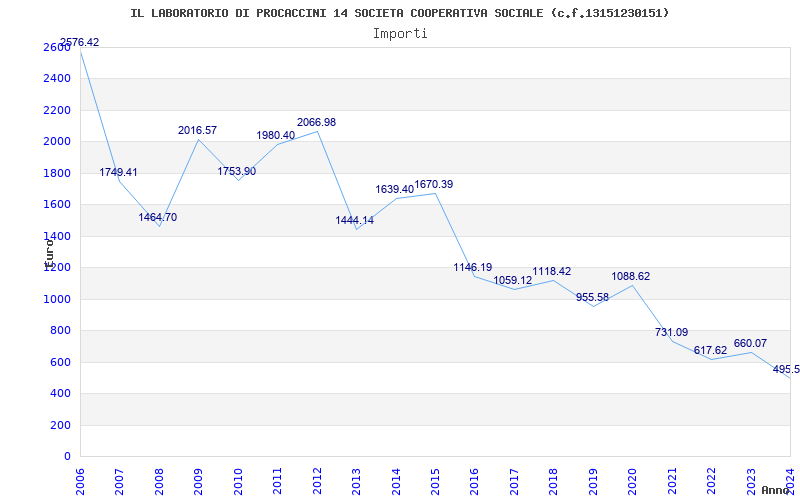
Task: Click the 1088.62 data label
Action: click(631, 276)
